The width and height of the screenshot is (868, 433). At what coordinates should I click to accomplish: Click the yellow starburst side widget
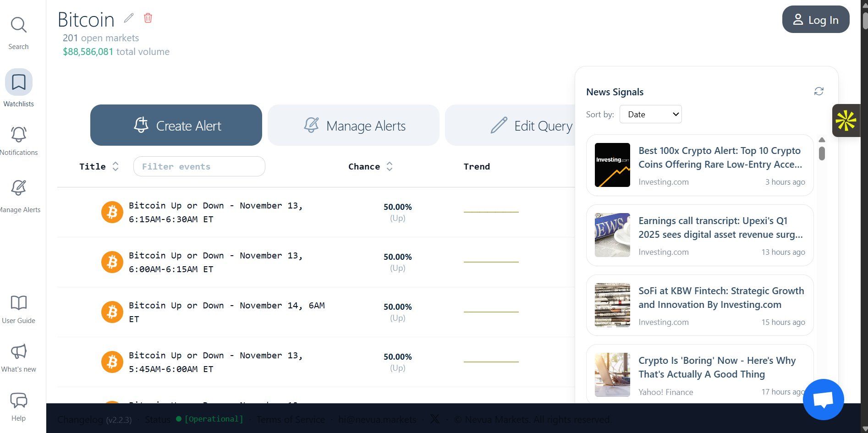[x=846, y=121]
